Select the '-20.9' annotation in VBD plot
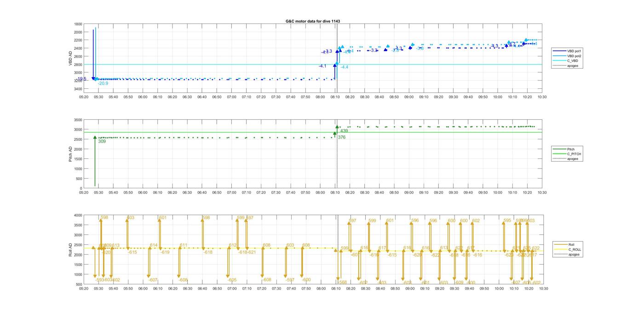Image resolution: width=644 pixels, height=319 pixels. [x=103, y=83]
